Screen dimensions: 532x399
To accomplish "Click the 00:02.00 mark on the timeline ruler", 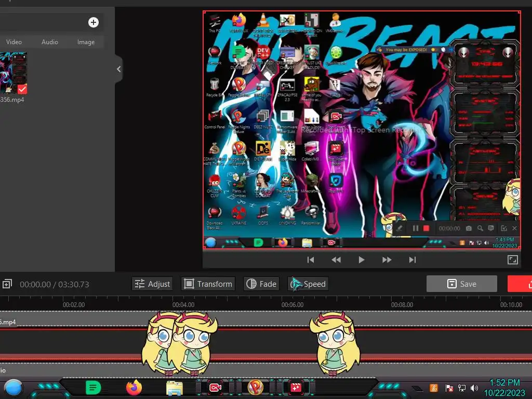I will [x=74, y=304].
